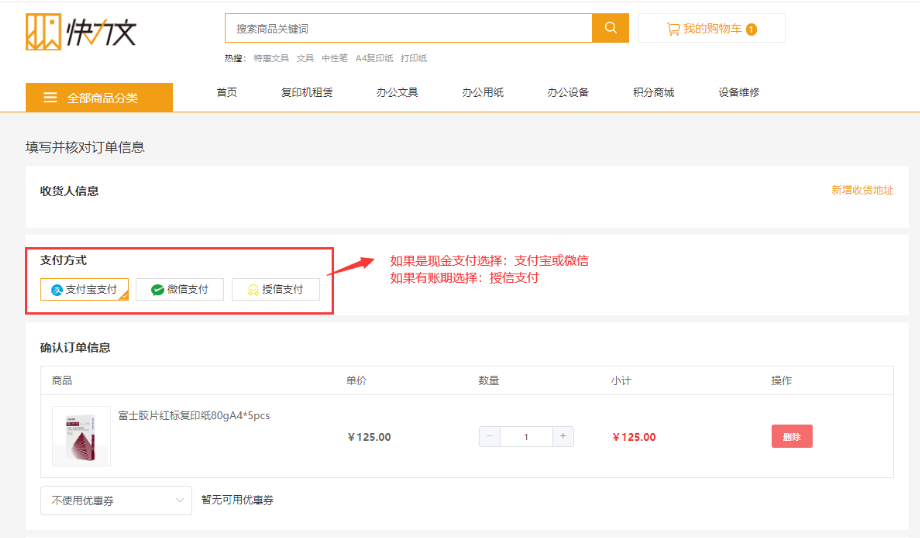920x538 pixels.
Task: Click hot search term A4复印纸
Action: coord(374,58)
